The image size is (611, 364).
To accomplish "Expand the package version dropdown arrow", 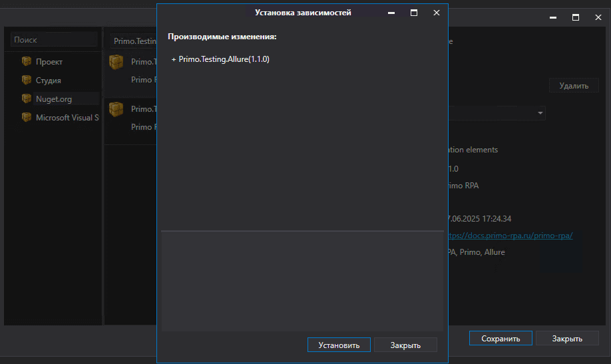I will point(540,113).
